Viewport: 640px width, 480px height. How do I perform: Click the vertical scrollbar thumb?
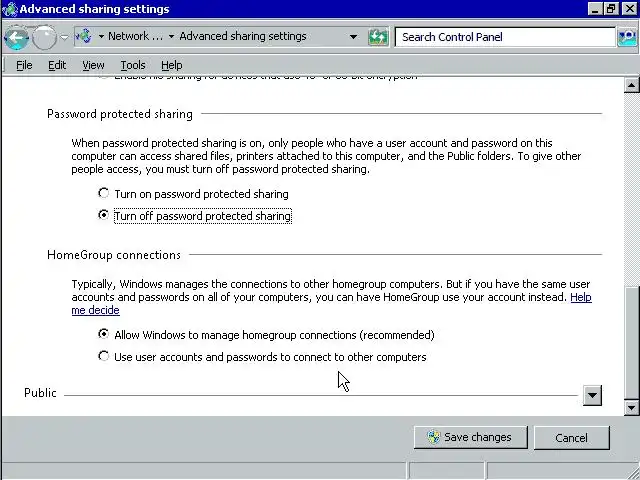[x=631, y=343]
